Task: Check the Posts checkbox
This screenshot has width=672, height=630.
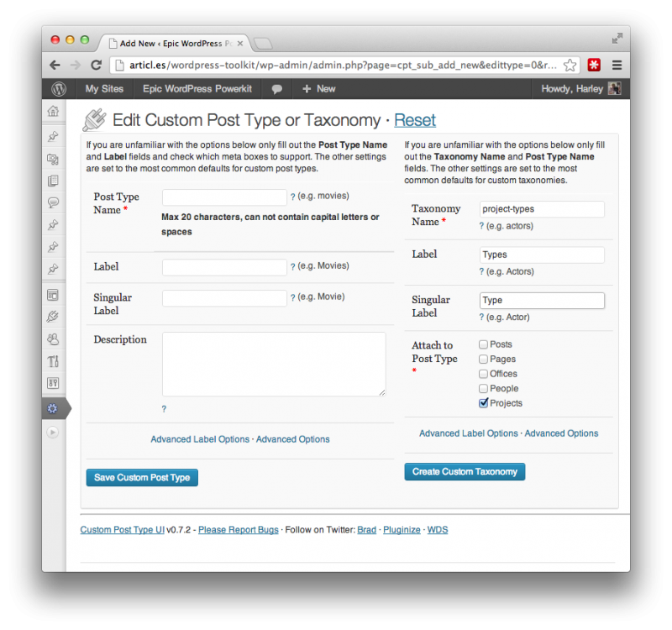Action: (x=484, y=344)
